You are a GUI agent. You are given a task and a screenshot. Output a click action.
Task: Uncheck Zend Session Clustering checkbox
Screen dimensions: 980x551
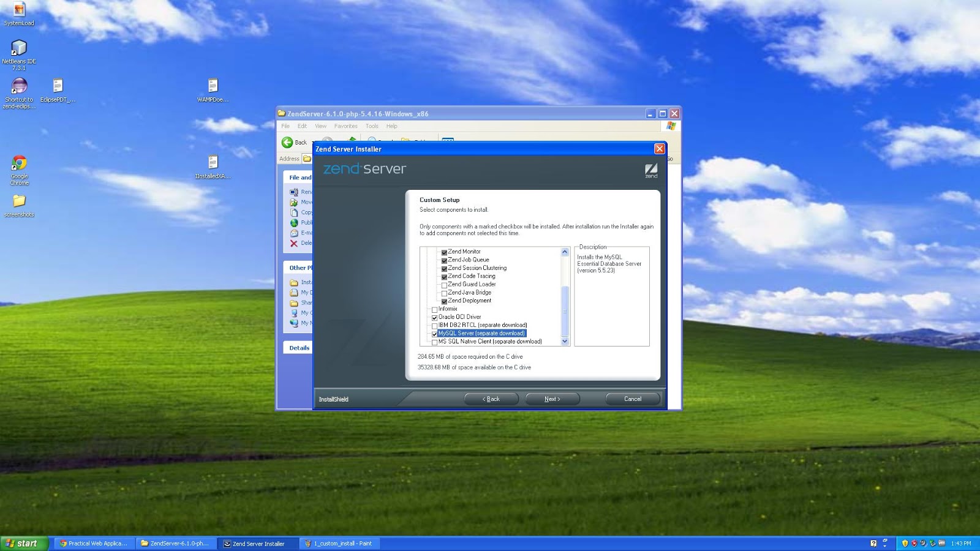coord(444,269)
